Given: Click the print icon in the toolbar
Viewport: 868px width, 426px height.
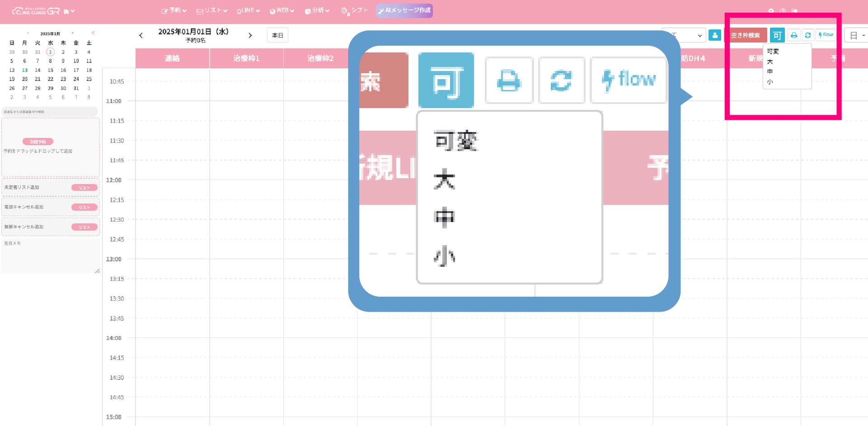Looking at the screenshot, I should [793, 35].
